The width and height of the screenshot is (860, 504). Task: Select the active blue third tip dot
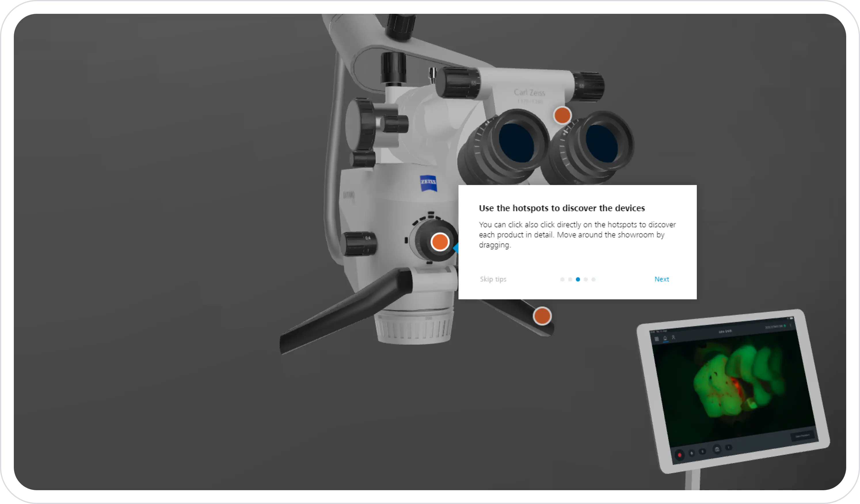(x=578, y=279)
